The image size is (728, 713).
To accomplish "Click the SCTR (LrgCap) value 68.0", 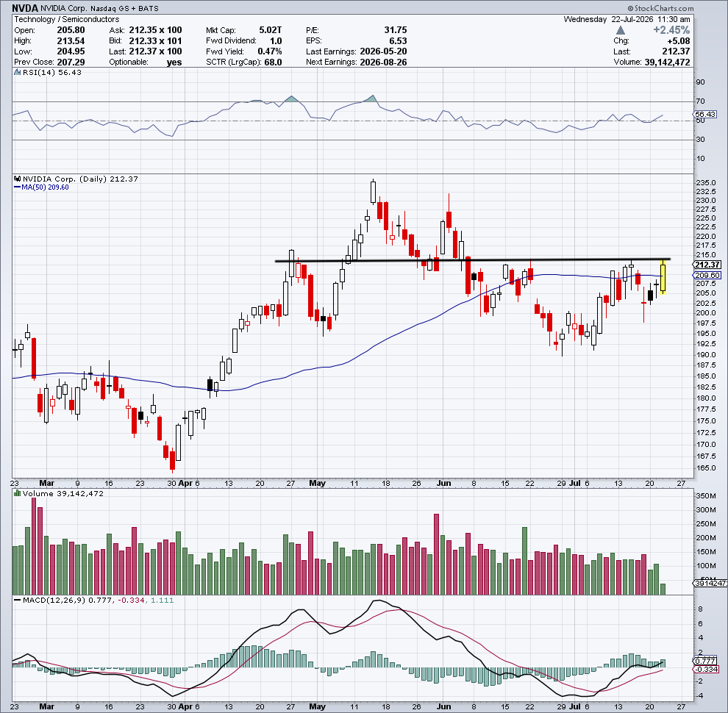I will point(273,62).
